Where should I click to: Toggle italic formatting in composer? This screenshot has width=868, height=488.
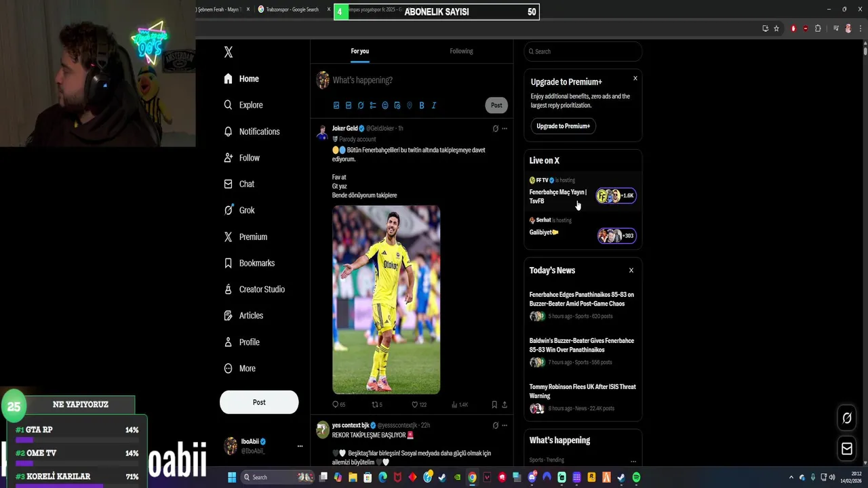tap(434, 105)
